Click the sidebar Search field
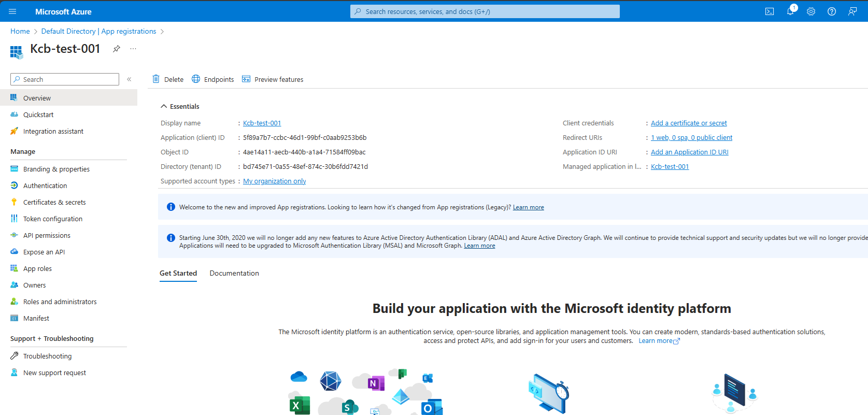868x415 pixels. [x=65, y=79]
